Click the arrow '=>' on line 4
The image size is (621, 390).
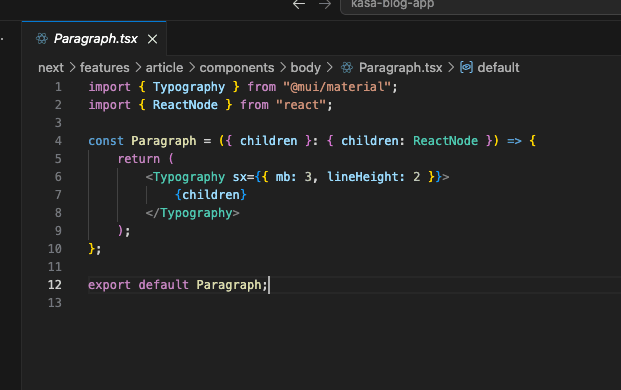(x=514, y=141)
